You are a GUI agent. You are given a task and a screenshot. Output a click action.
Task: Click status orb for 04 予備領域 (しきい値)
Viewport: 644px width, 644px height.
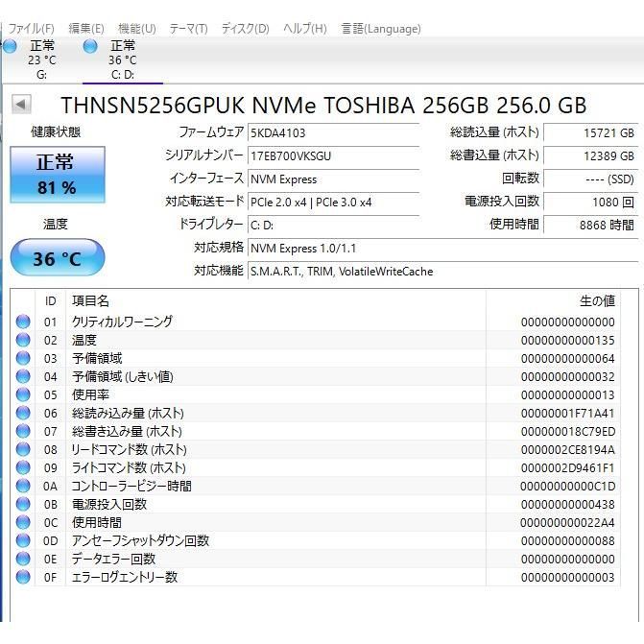coord(23,376)
